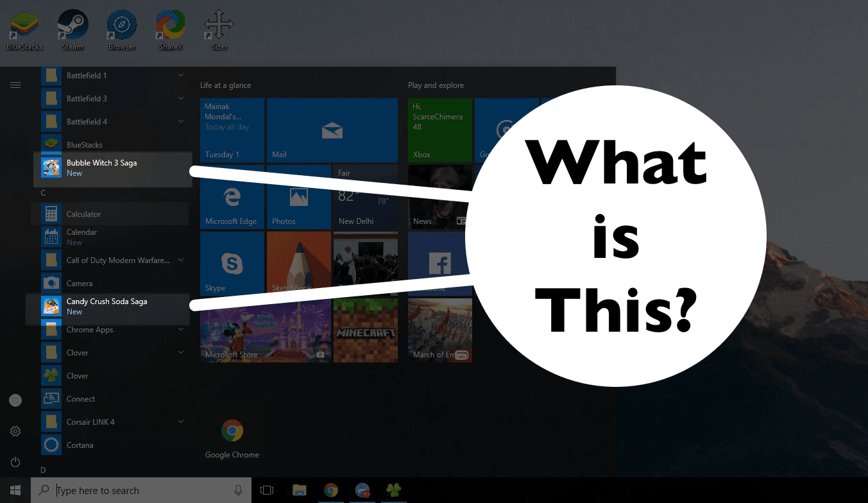Screen dimensions: 868x503
Task: Click the hamburger menu in Start
Action: click(15, 85)
